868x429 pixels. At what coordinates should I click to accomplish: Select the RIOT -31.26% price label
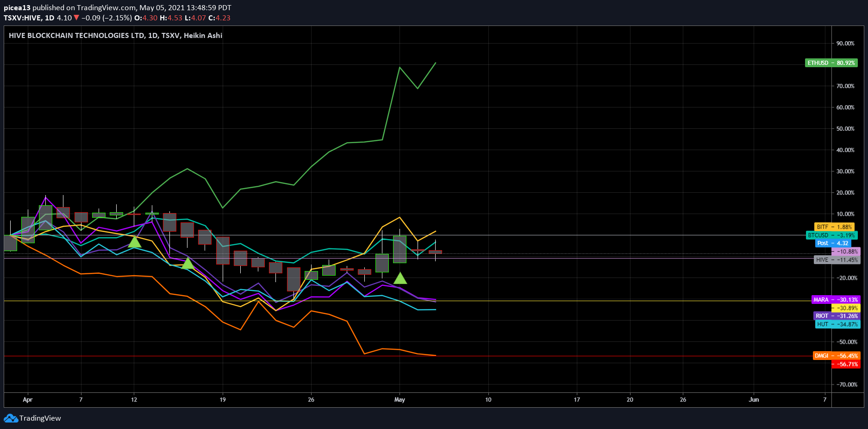[x=837, y=316]
